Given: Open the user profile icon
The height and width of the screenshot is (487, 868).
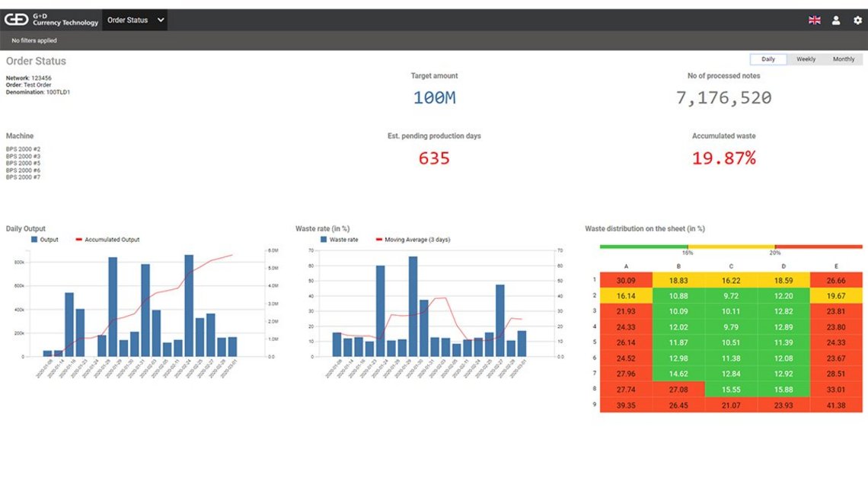Looking at the screenshot, I should (x=836, y=21).
